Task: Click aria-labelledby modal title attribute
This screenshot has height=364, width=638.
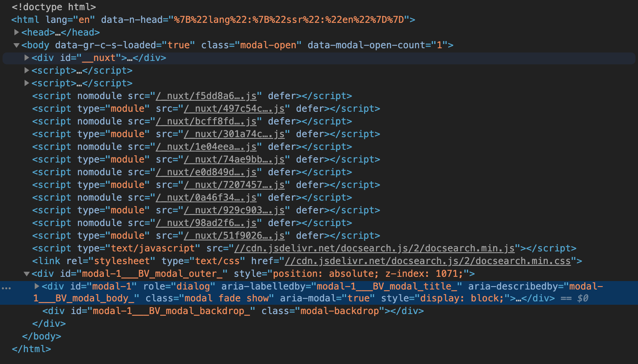Action: 342,287
